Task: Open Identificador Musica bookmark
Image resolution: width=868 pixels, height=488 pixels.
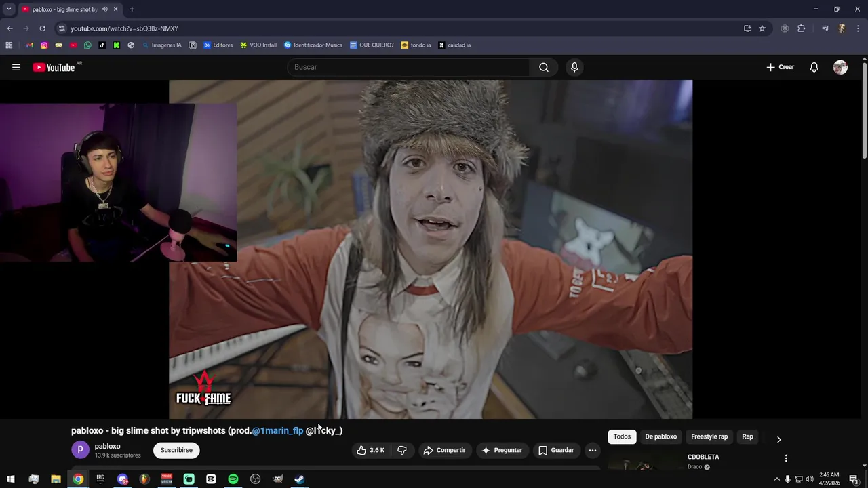Action: point(313,45)
